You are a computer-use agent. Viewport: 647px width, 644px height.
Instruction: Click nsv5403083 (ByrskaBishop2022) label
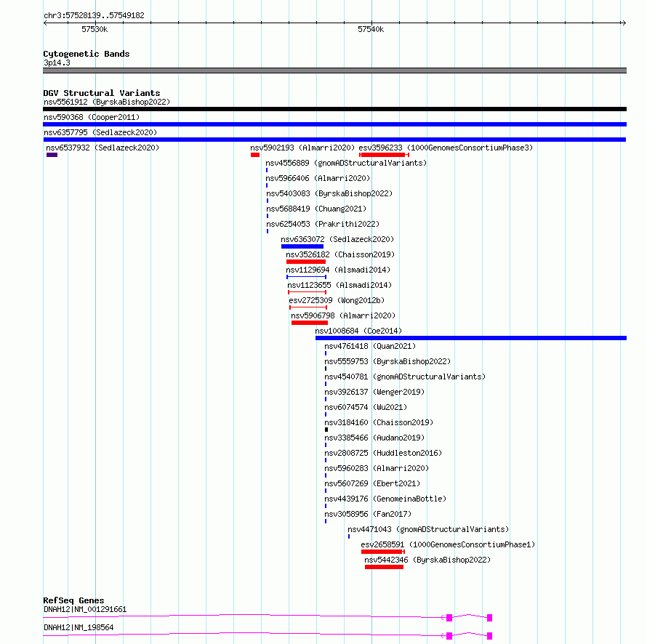click(x=329, y=193)
